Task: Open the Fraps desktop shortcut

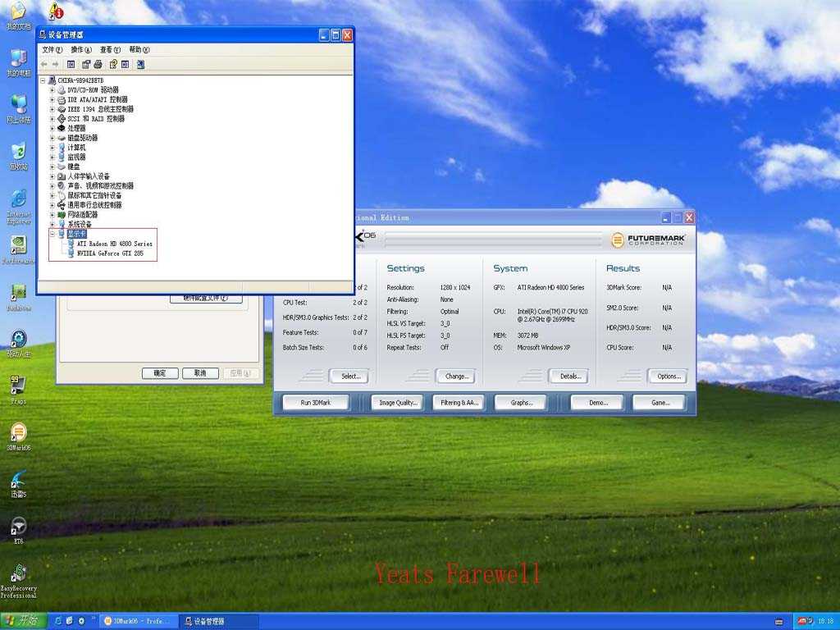Action: point(19,390)
